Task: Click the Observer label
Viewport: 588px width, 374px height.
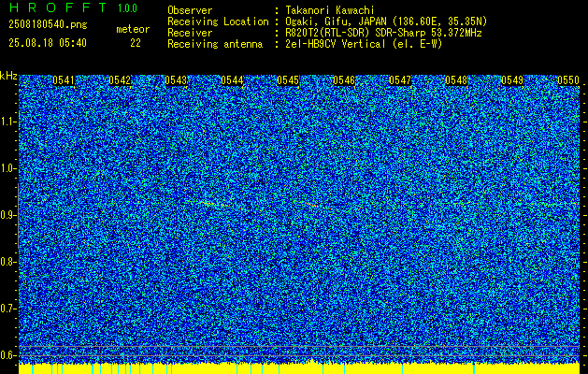Action: (x=190, y=10)
